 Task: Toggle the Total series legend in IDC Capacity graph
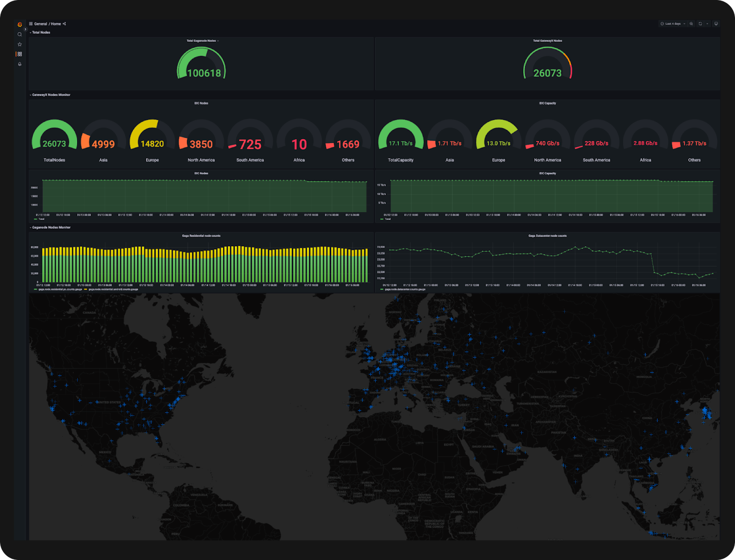pos(386,219)
